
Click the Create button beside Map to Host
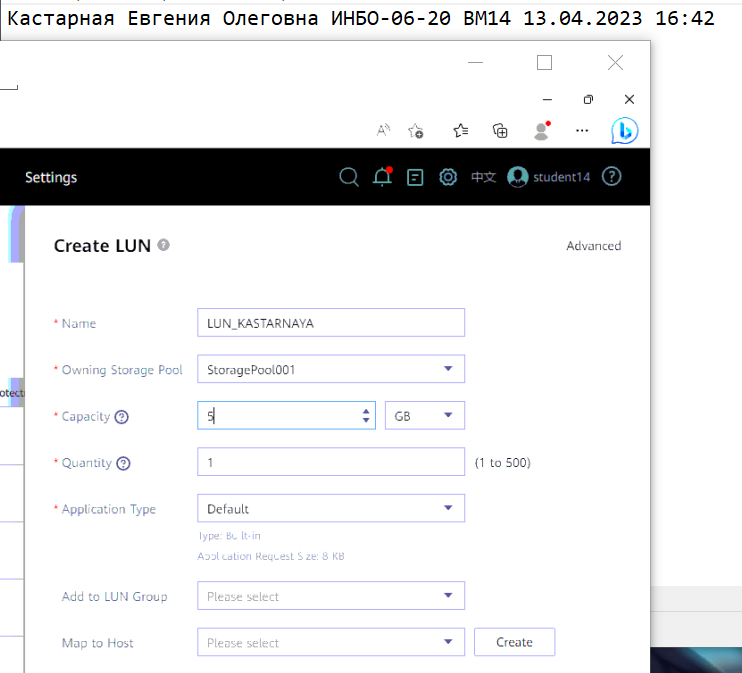click(x=514, y=642)
